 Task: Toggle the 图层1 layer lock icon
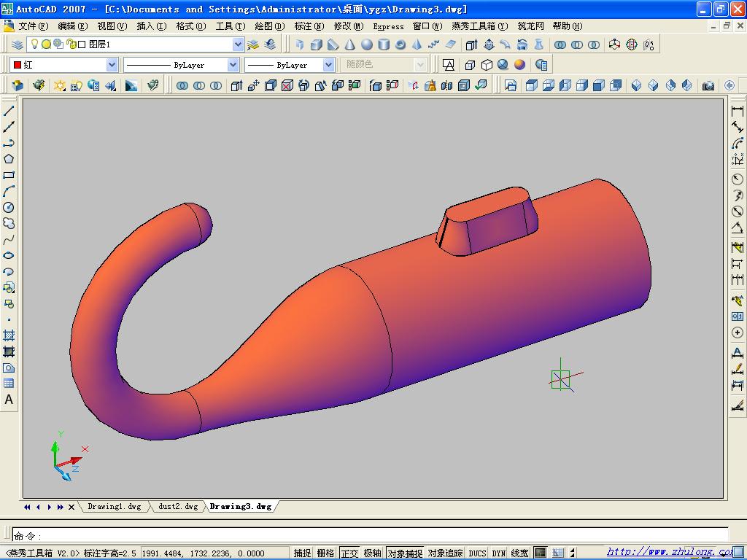pyautogui.click(x=71, y=44)
